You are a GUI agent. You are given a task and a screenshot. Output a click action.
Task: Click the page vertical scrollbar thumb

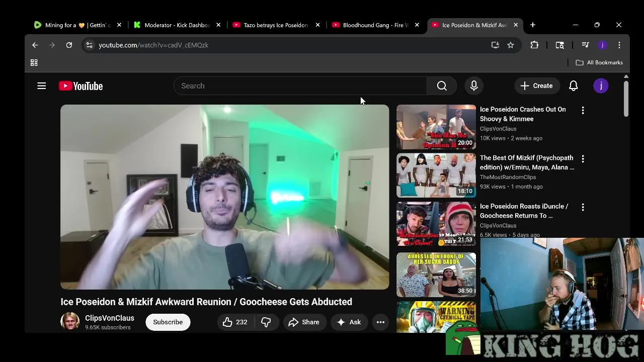[626, 99]
